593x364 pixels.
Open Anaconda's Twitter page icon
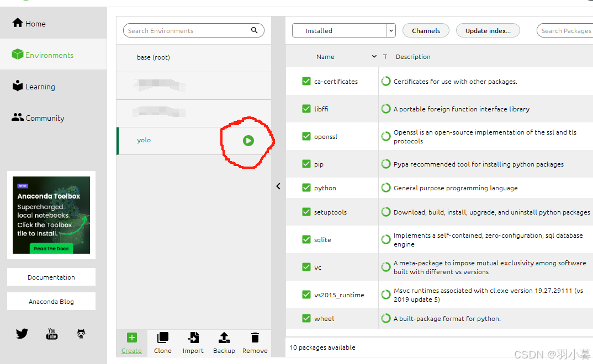[x=22, y=334]
